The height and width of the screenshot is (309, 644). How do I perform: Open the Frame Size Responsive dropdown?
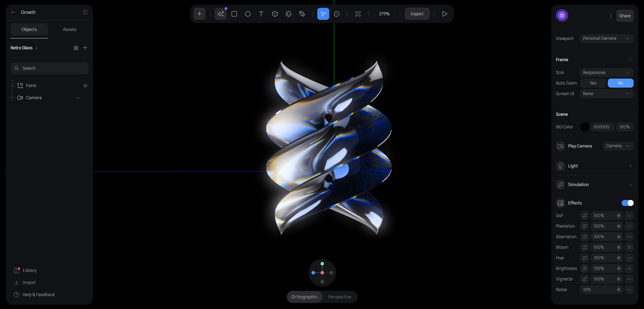click(607, 73)
